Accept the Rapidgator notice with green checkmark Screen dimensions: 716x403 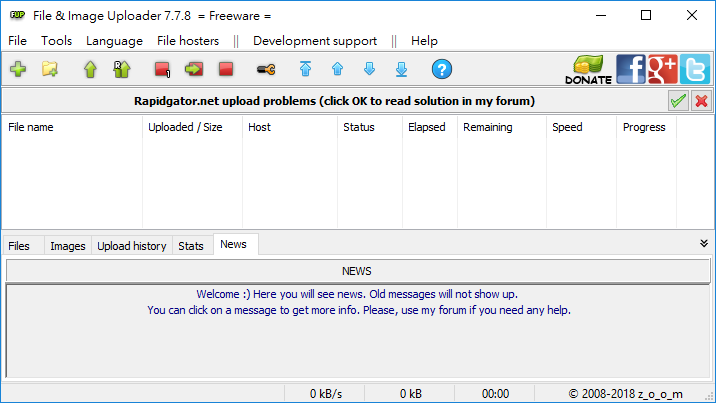pyautogui.click(x=678, y=100)
